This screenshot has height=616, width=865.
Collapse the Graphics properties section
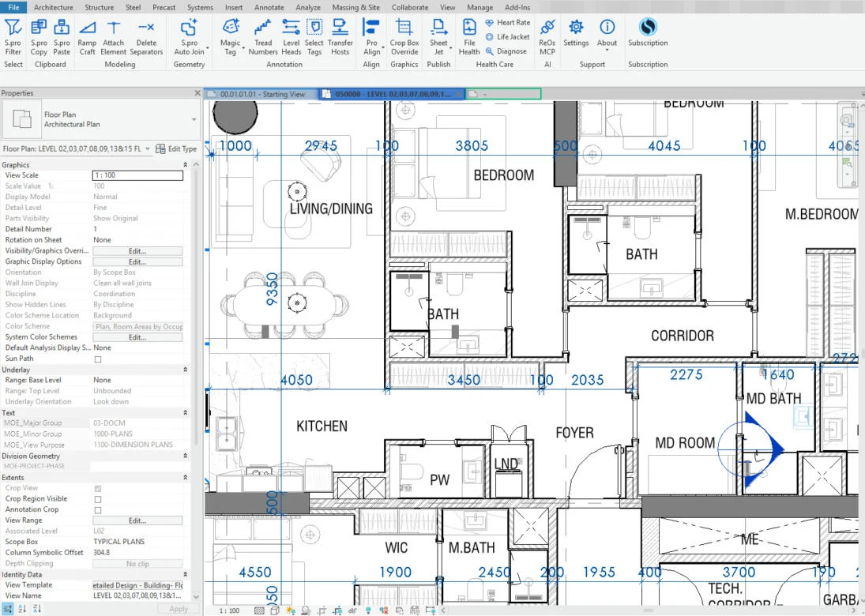tap(186, 165)
